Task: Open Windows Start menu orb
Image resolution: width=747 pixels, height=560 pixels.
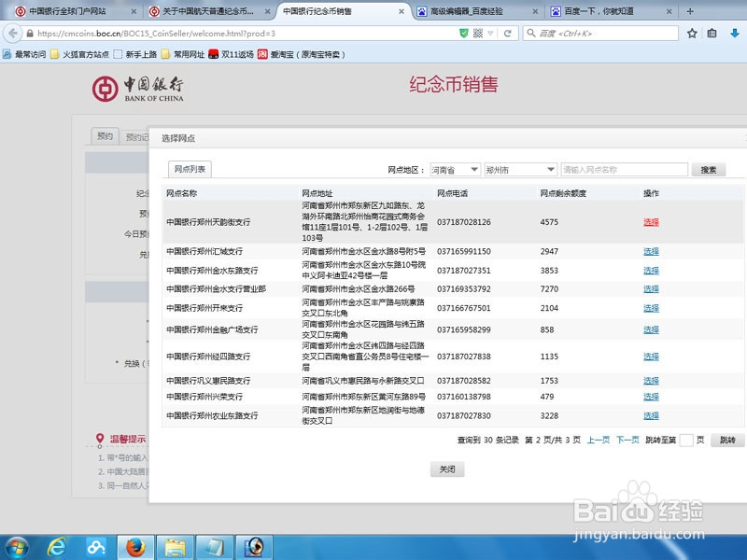Action: click(17, 548)
